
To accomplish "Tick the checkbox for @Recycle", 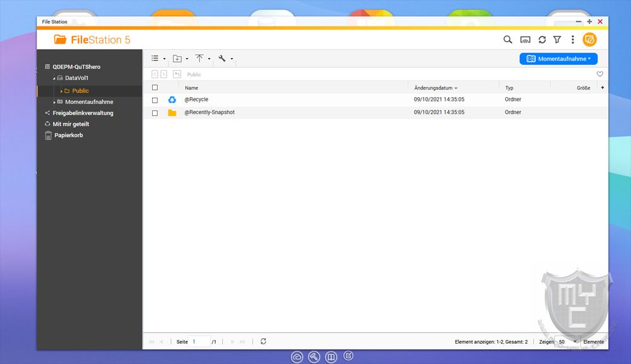I will [155, 100].
